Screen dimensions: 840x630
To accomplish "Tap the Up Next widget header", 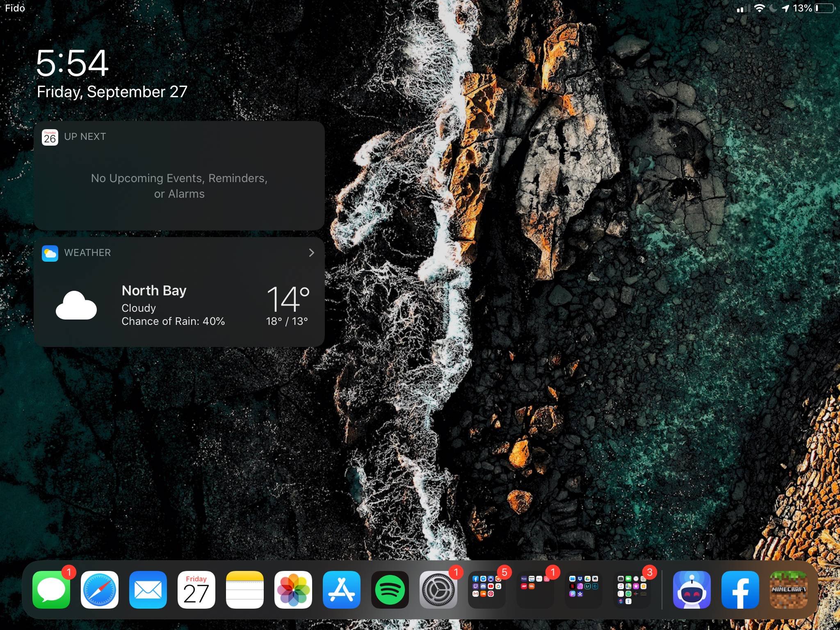I will [x=85, y=137].
